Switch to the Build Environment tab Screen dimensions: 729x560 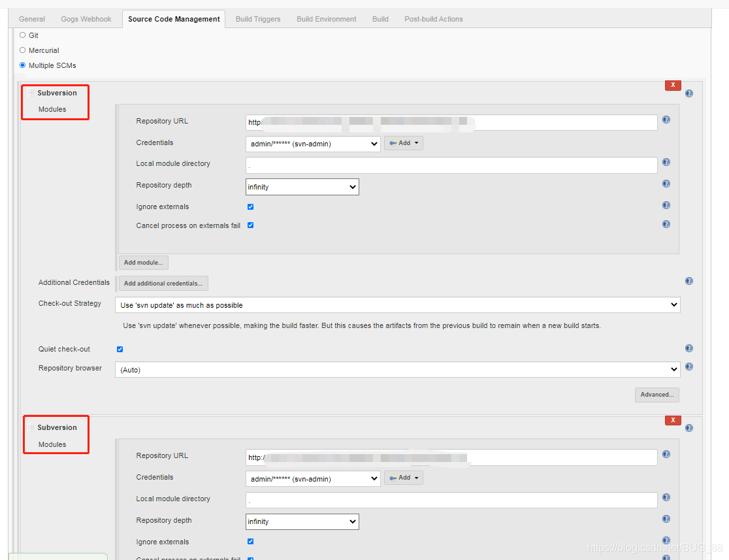327,19
